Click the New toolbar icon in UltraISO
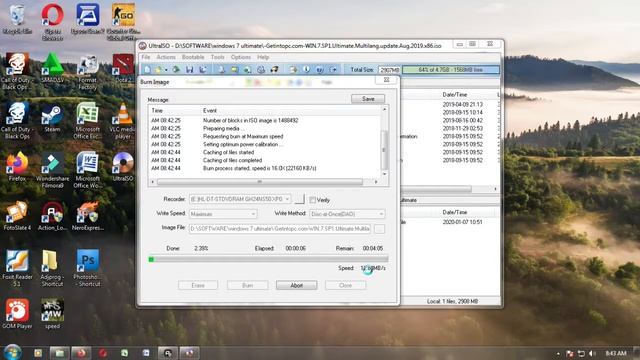 pos(147,70)
